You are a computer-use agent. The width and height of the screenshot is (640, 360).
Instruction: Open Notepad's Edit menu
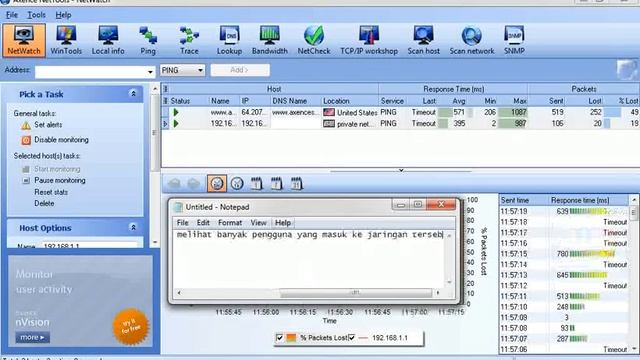coord(203,222)
